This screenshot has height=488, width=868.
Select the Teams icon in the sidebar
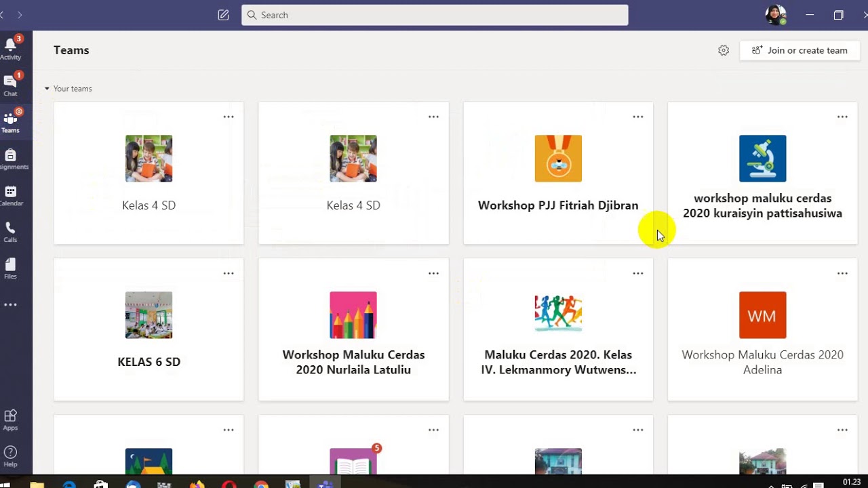click(x=11, y=122)
